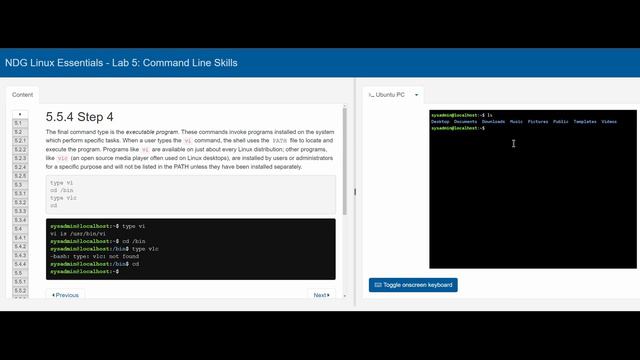640x360 pixels.
Task: Jump to section 5.3.3 in sidebar
Action: (x=20, y=211)
